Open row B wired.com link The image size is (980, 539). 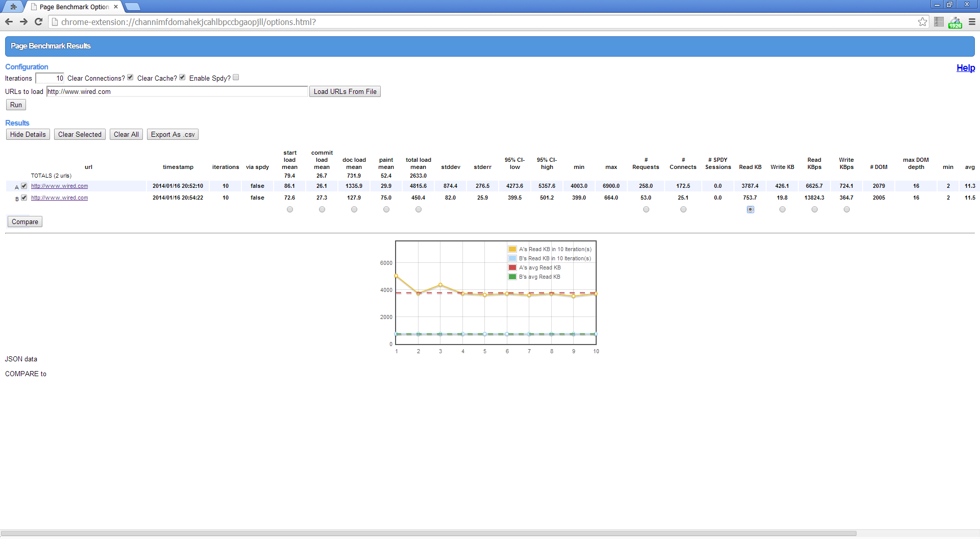click(x=59, y=198)
